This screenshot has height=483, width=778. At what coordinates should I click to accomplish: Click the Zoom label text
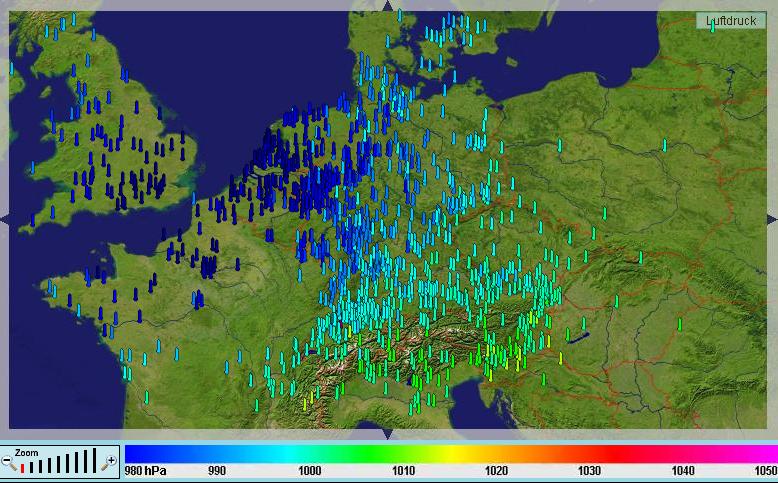coord(26,453)
